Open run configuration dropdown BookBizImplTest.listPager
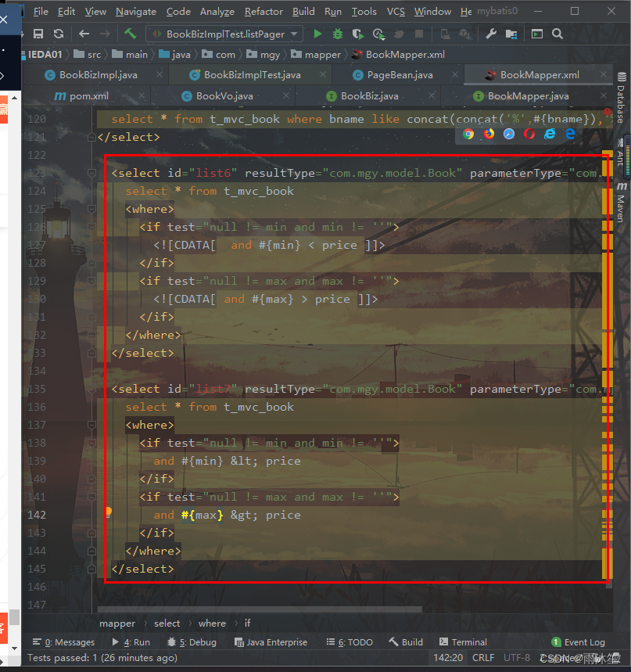The image size is (631, 672). (224, 34)
